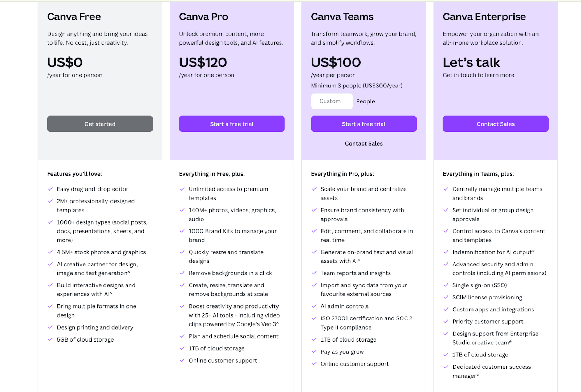581x392 pixels.
Task: Click checkmark beside Team reports and insights
Action: point(314,273)
